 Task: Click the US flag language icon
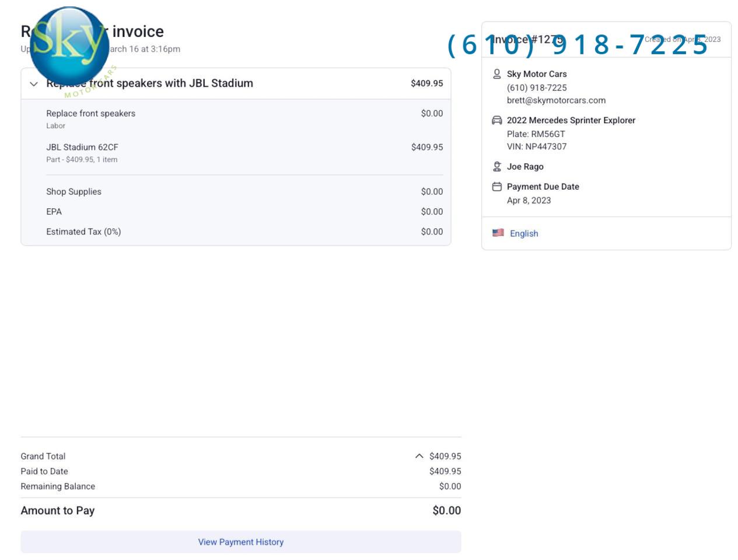498,233
